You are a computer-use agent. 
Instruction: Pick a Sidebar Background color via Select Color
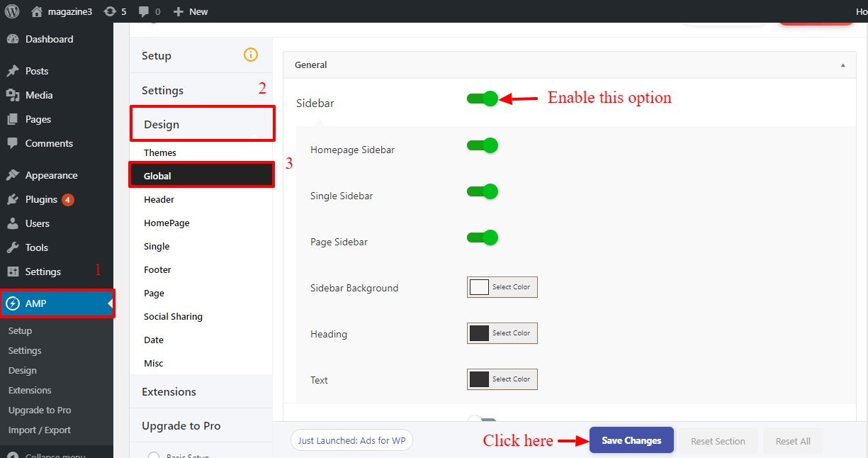point(502,286)
